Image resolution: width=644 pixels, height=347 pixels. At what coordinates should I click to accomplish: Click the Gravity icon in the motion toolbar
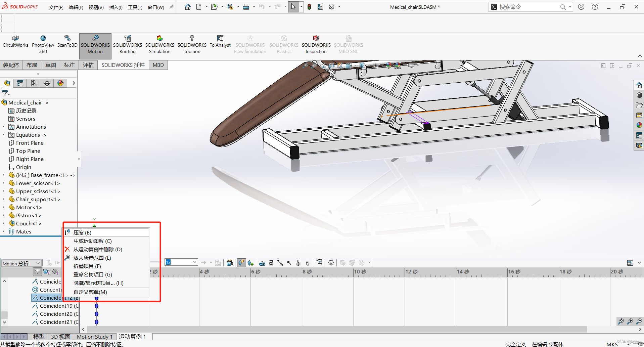pos(308,263)
